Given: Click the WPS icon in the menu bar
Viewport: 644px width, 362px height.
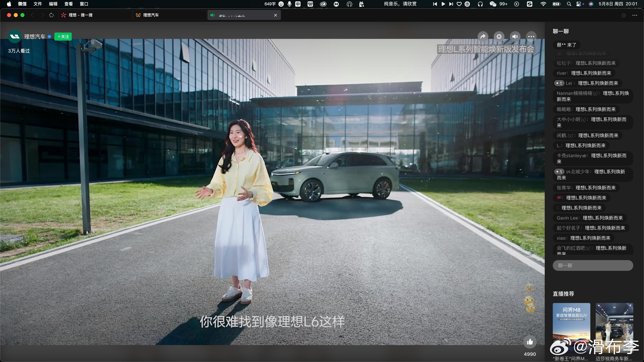Looking at the screenshot, I should point(310,4).
